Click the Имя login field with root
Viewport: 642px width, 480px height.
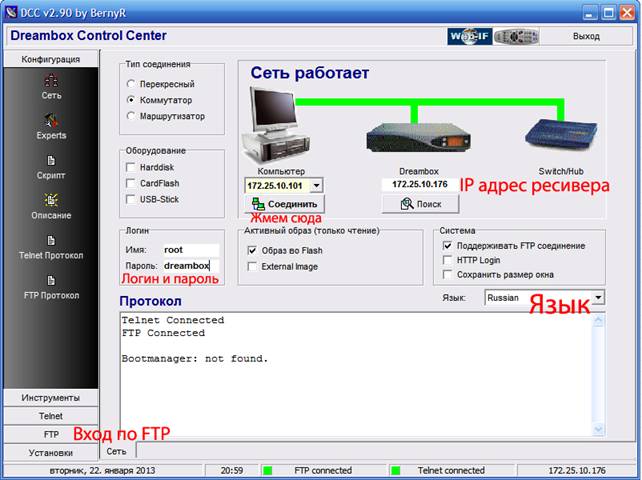(x=191, y=250)
